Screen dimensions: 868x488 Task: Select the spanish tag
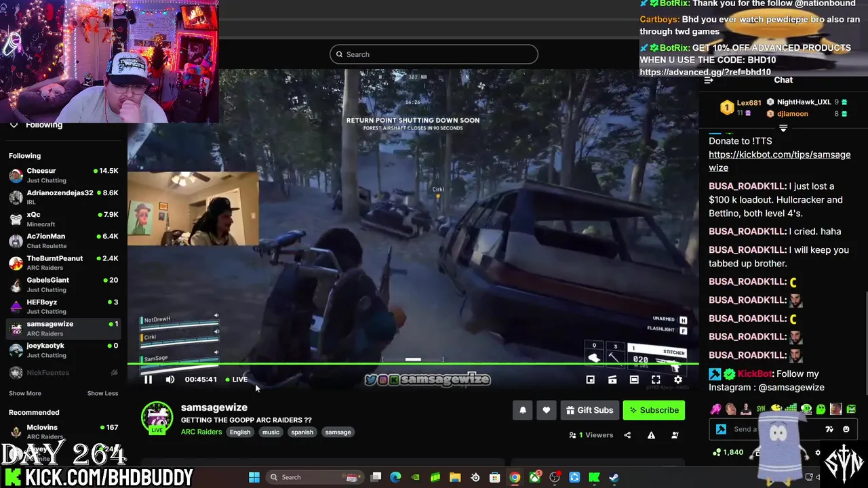pyautogui.click(x=302, y=432)
